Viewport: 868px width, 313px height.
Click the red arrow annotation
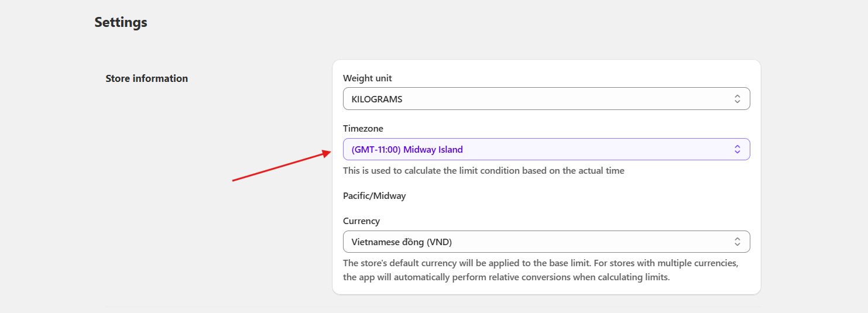(279, 166)
